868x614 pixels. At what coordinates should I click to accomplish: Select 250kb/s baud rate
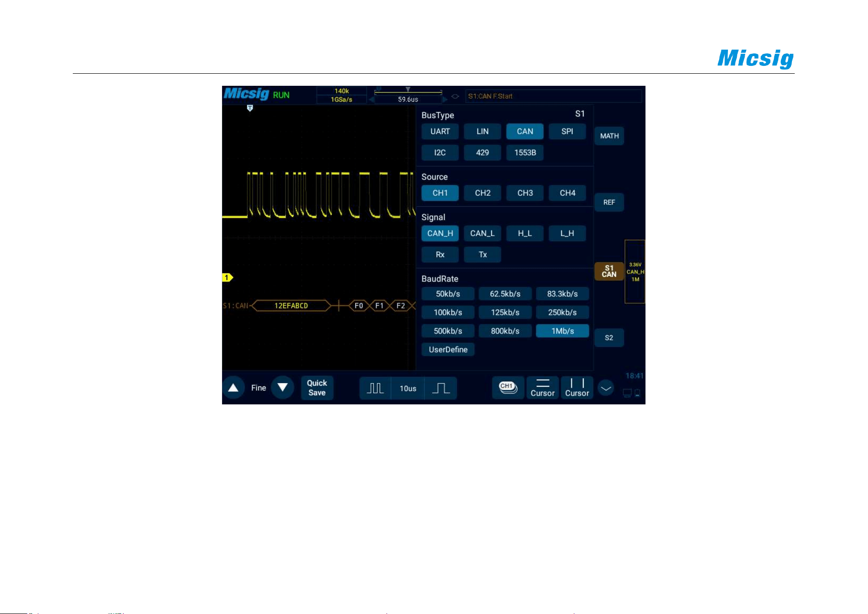click(562, 313)
